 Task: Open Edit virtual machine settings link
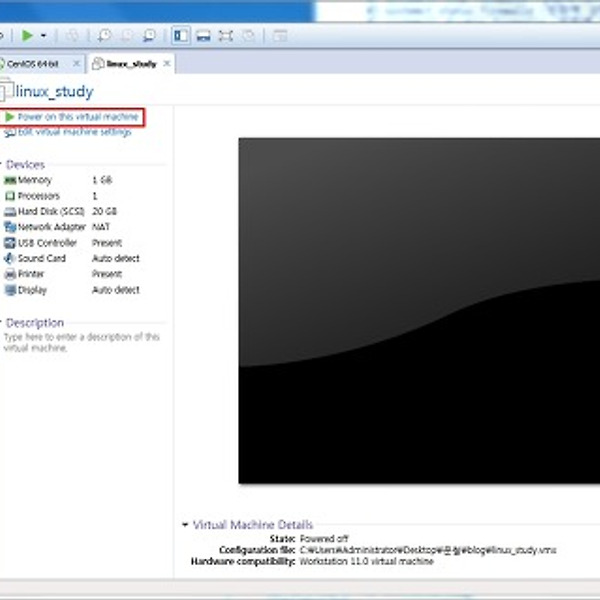(73, 132)
